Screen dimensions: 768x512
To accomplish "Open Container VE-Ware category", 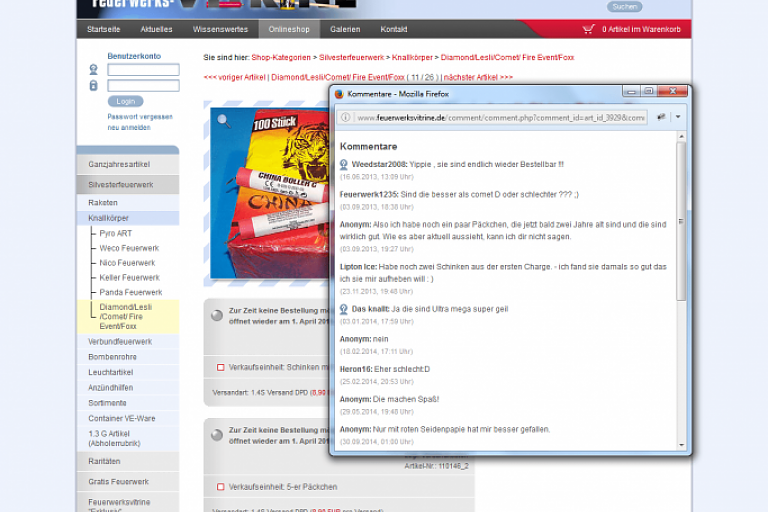I will pos(128,418).
